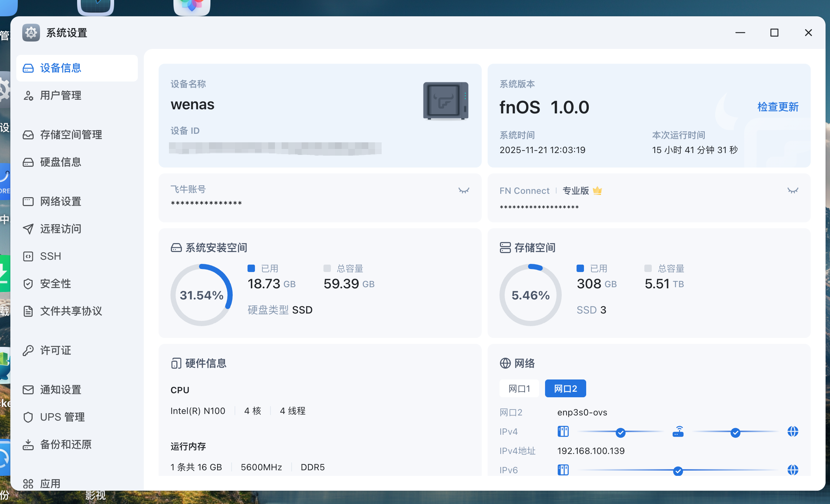
Task: Go to 硬盘信息 page
Action: point(61,162)
